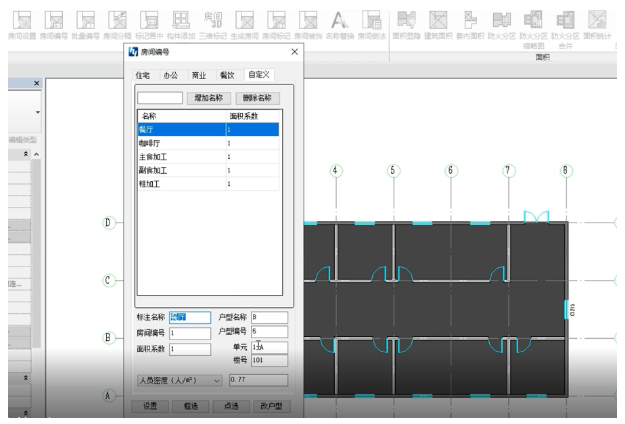
Task: Activate the 房间分隔 tool
Action: [117, 25]
